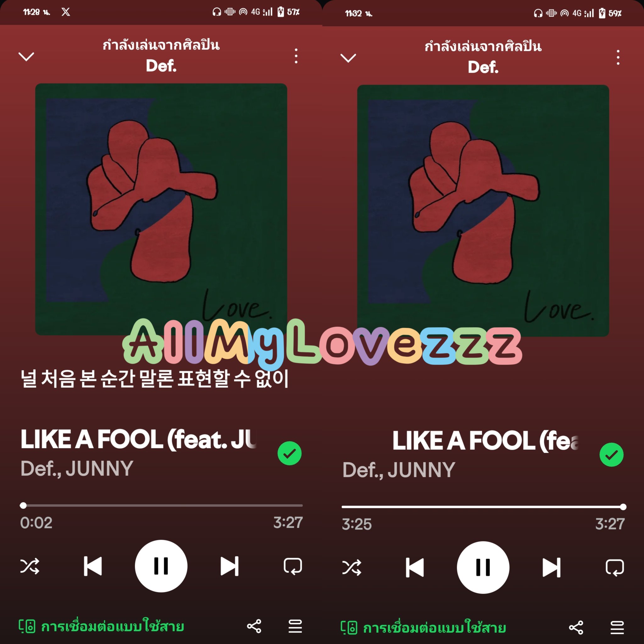Viewport: 644px width, 644px height.
Task: Share the song from the right player
Action: tap(576, 628)
